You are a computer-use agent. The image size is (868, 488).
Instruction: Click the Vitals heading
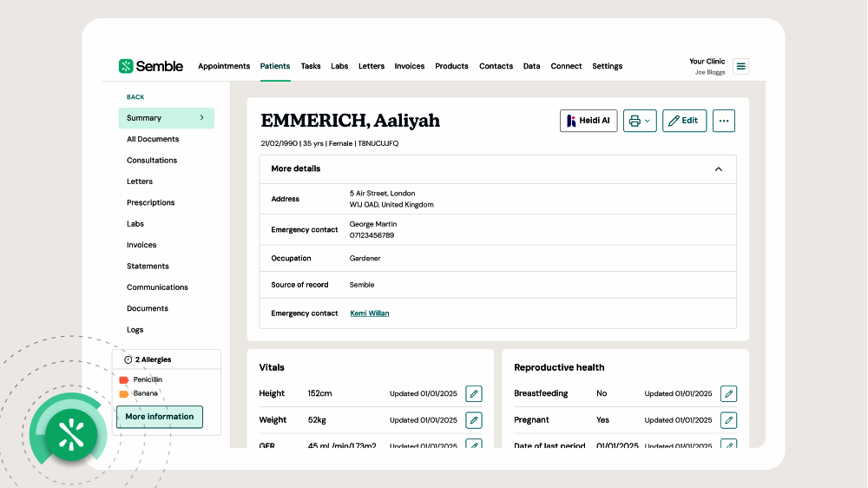(272, 368)
